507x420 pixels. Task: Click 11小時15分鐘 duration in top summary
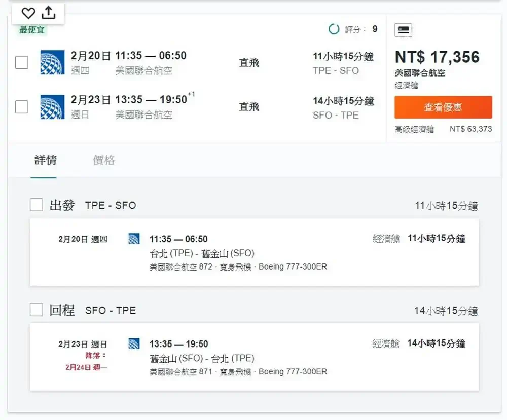(x=343, y=57)
